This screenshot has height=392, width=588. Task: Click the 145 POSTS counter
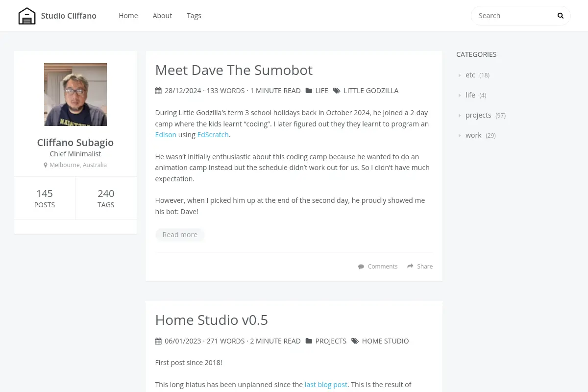click(45, 198)
